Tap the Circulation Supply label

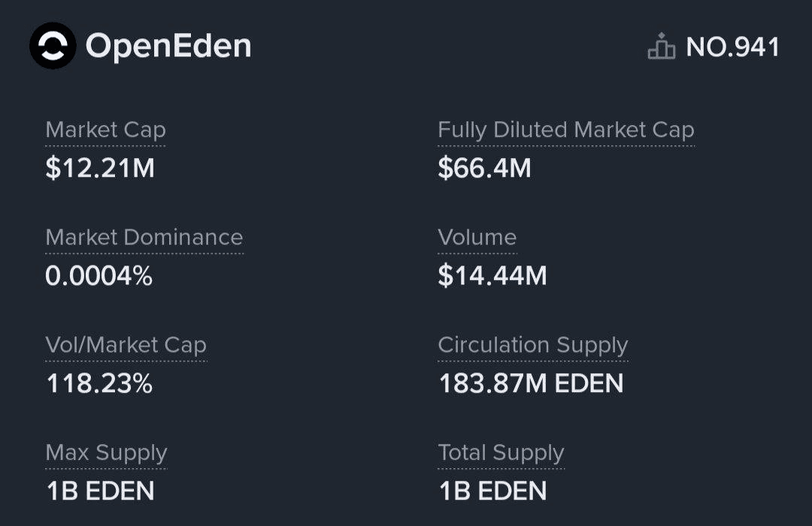[x=533, y=345]
